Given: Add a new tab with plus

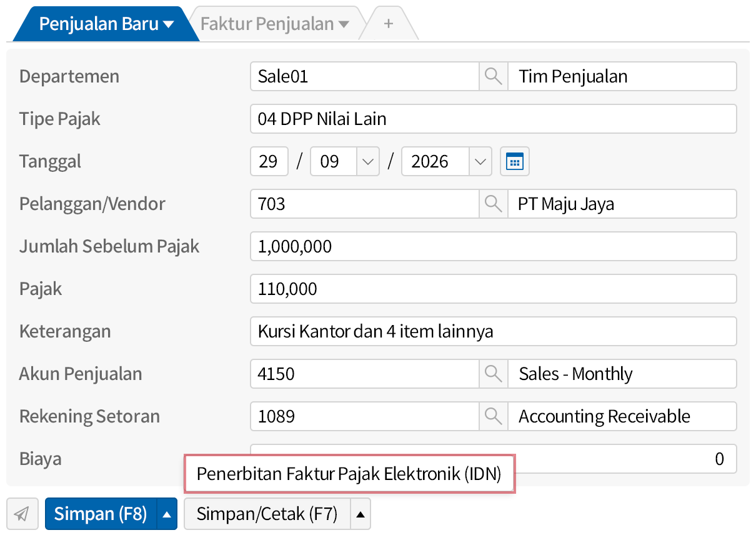Looking at the screenshot, I should [389, 24].
